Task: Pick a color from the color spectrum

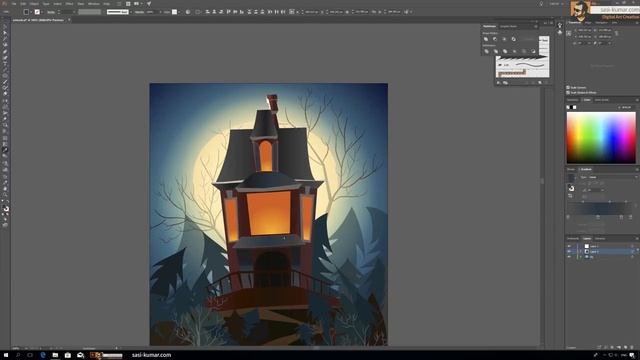Action: click(x=601, y=138)
